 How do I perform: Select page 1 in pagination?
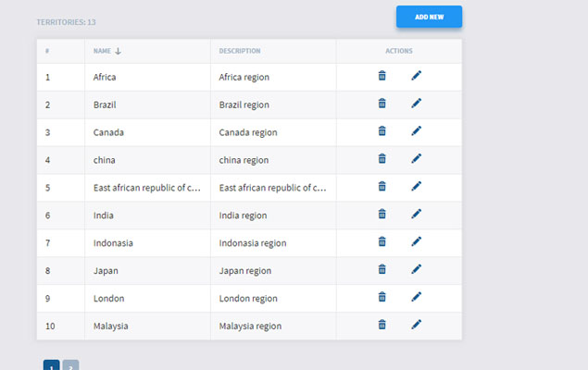(x=52, y=366)
